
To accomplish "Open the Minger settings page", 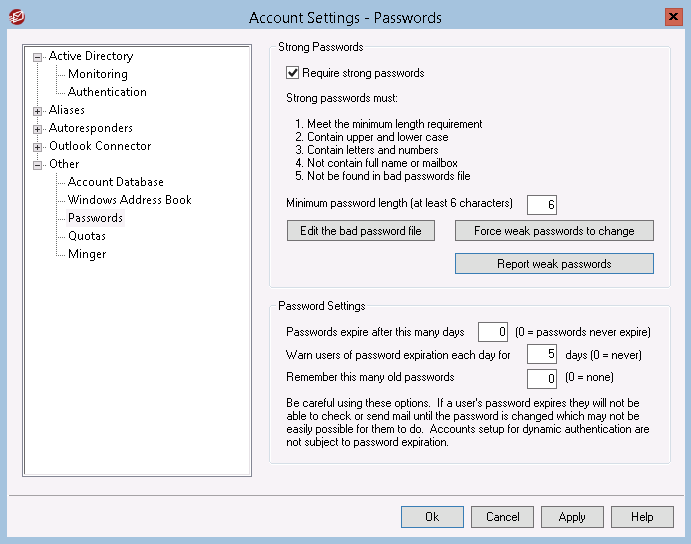I will pos(87,254).
